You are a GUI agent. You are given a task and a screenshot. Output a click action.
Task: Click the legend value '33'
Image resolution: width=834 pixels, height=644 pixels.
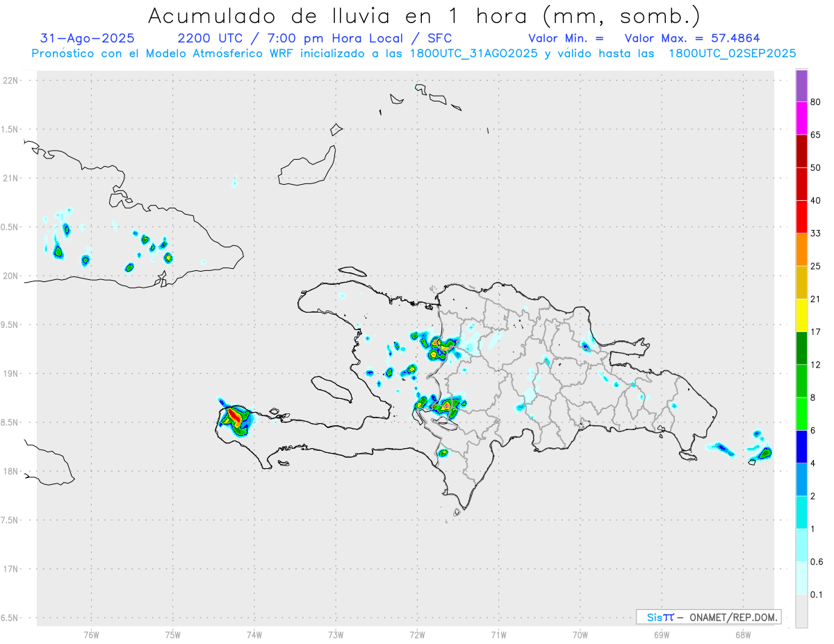click(x=816, y=233)
